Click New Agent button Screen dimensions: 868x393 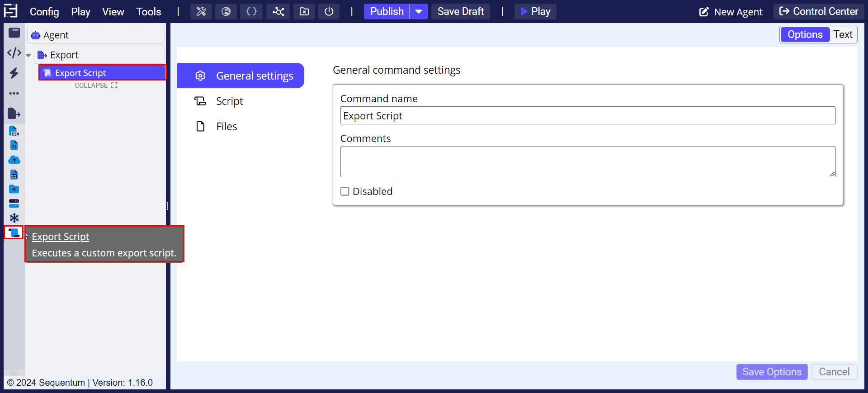731,12
